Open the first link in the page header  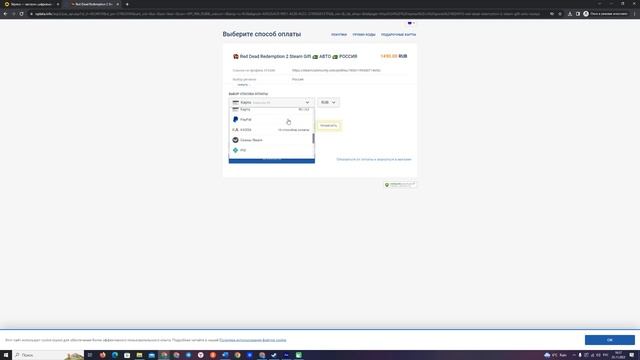coord(339,35)
